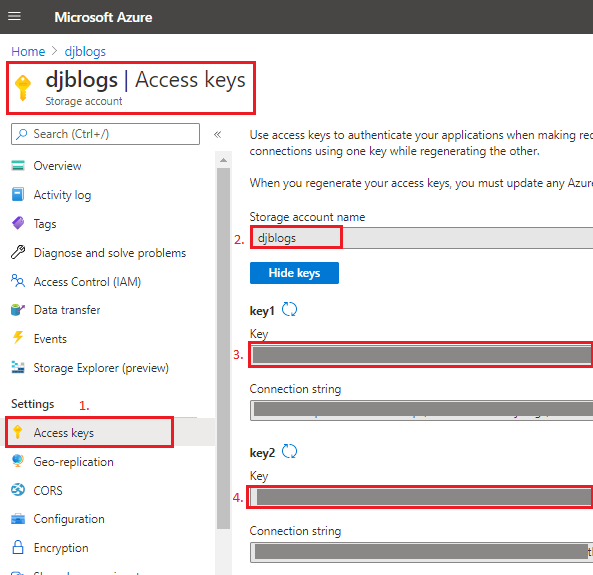Click the Geo-replication globe icon

point(18,460)
